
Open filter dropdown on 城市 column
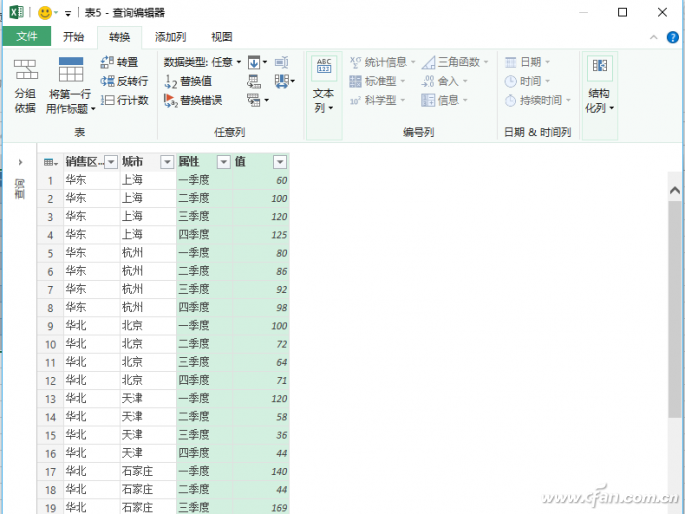click(167, 162)
